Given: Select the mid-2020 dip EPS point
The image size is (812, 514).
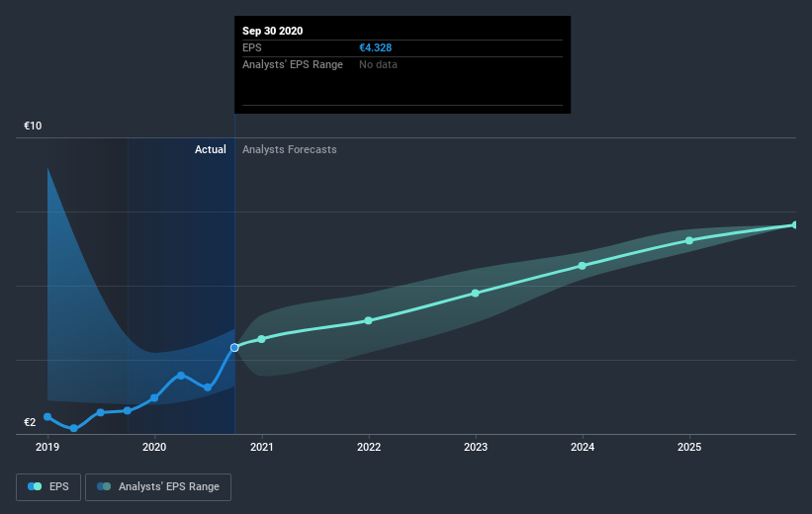Looking at the screenshot, I should (x=208, y=387).
